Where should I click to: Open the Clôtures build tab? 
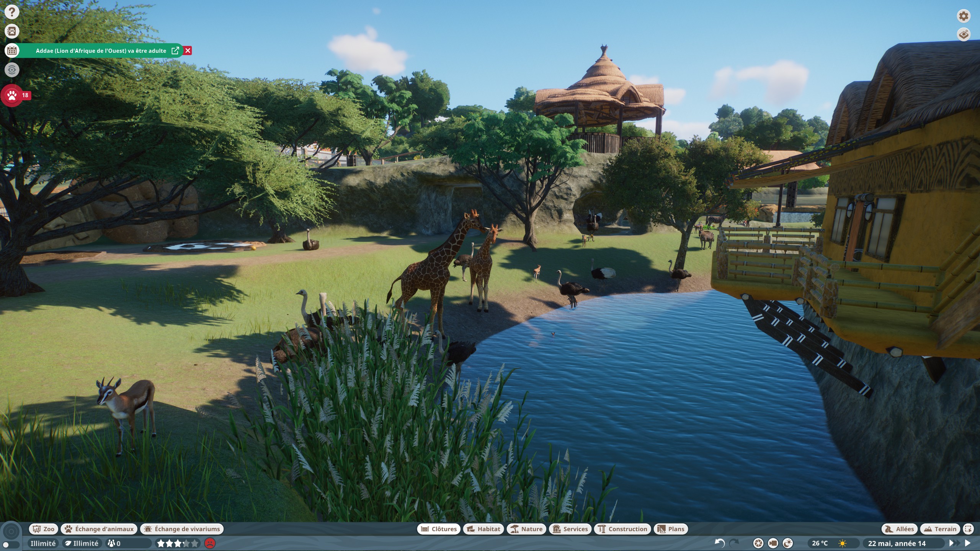tap(439, 529)
